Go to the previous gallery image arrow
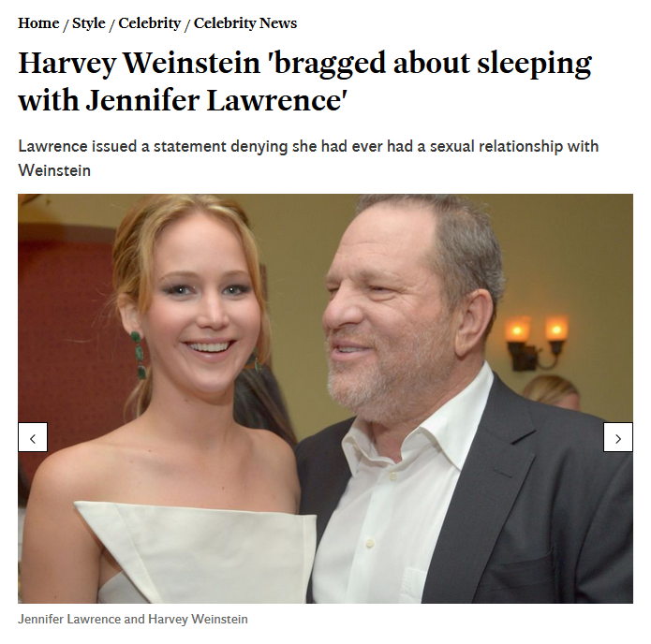Image resolution: width=651 pixels, height=644 pixels. (x=33, y=437)
